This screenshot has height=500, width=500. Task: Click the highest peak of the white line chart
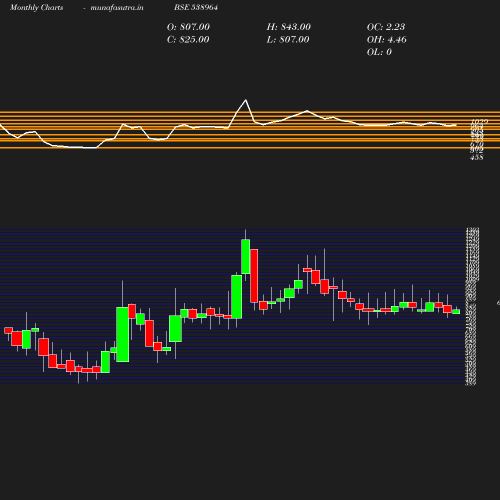[246, 100]
